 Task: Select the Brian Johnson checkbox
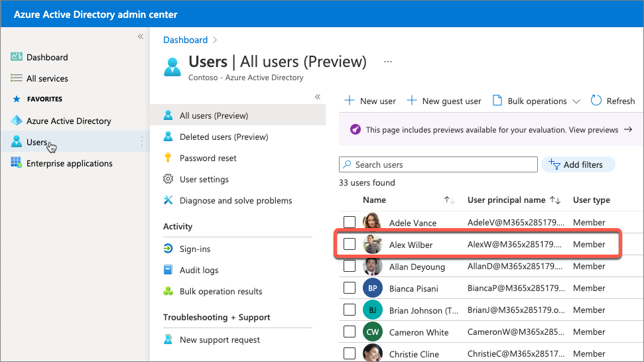point(350,310)
